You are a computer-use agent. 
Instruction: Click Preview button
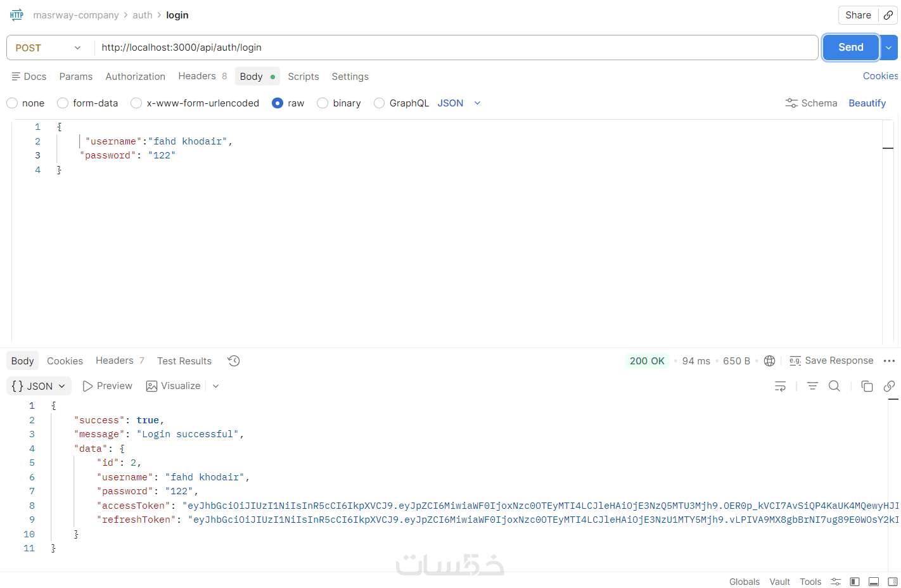(x=107, y=386)
